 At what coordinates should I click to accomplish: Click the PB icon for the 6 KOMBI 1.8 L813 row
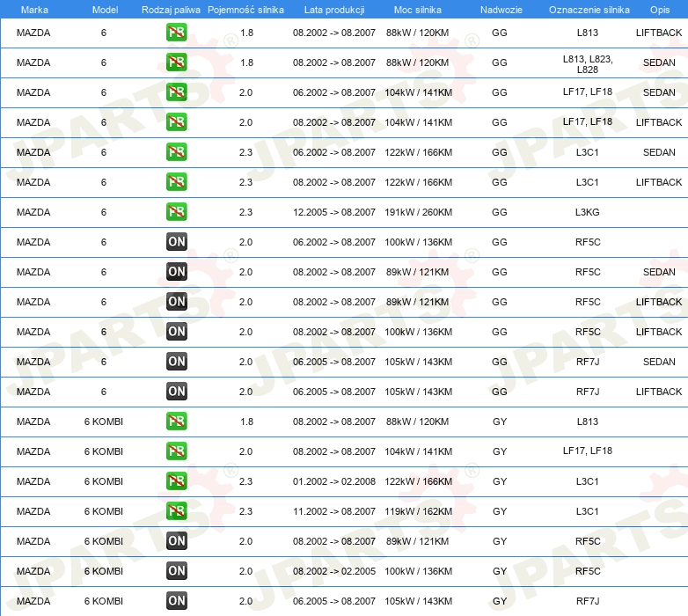pos(177,422)
